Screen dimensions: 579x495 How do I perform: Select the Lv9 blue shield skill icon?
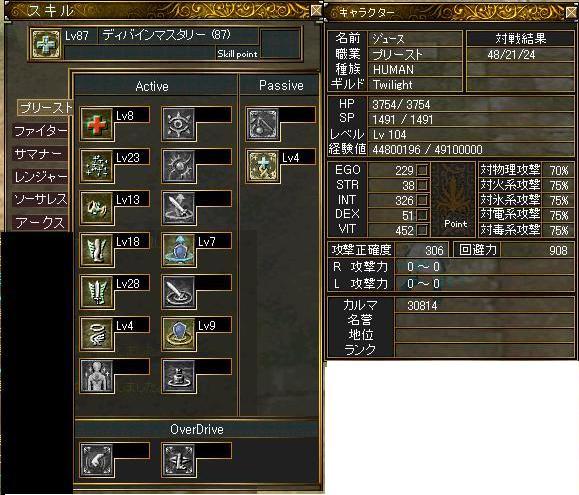pyautogui.click(x=178, y=334)
